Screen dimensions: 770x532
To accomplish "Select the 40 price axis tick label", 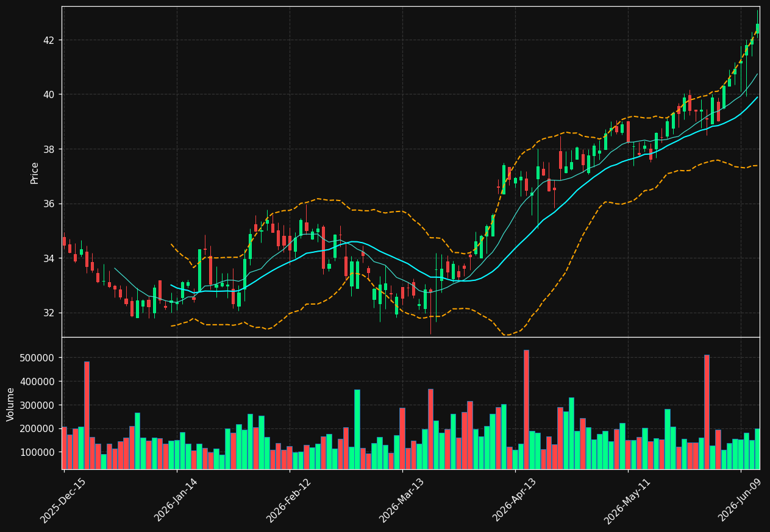I will [48, 94].
